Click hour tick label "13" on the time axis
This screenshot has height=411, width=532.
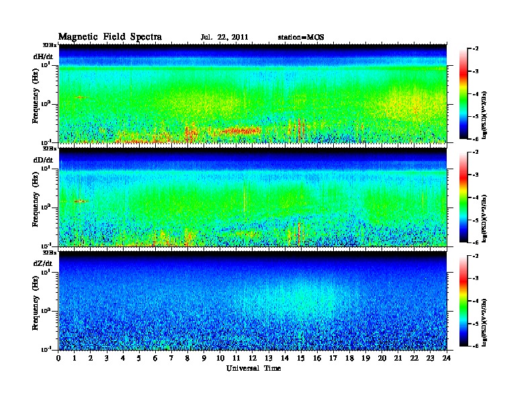269,358
